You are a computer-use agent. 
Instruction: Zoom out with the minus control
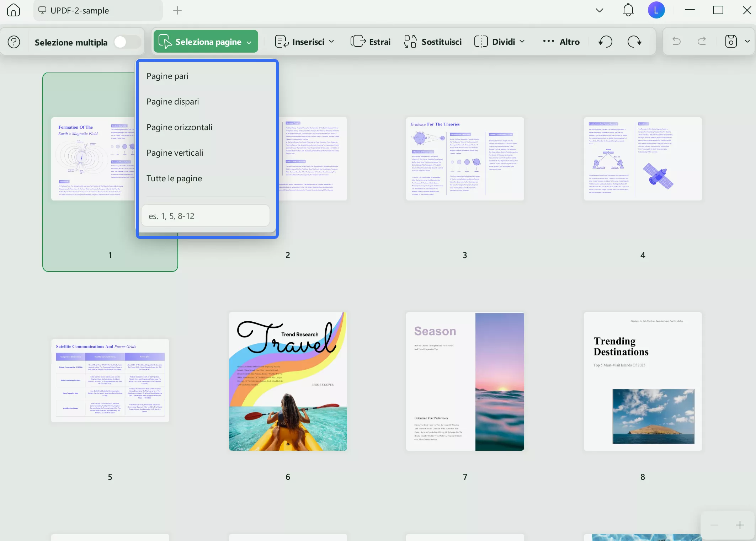pyautogui.click(x=714, y=525)
